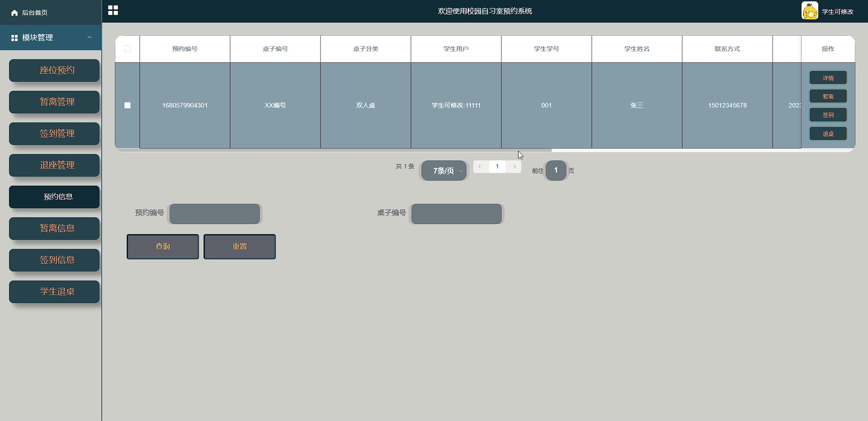Collapse the 模块管理 menu with the chevron

90,37
